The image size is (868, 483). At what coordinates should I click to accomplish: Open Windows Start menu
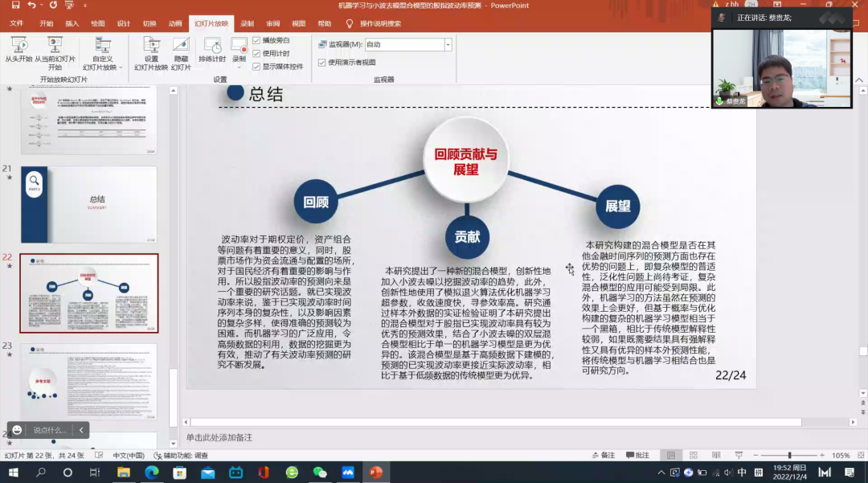coord(14,473)
